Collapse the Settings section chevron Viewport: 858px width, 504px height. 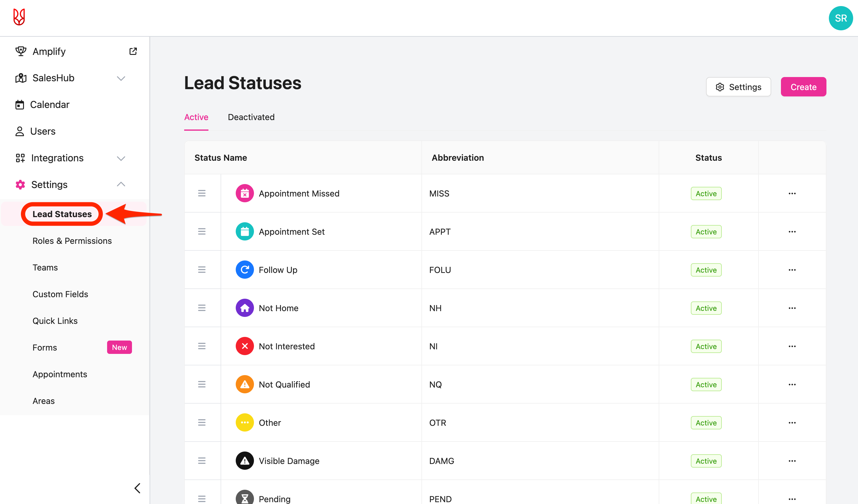point(121,184)
